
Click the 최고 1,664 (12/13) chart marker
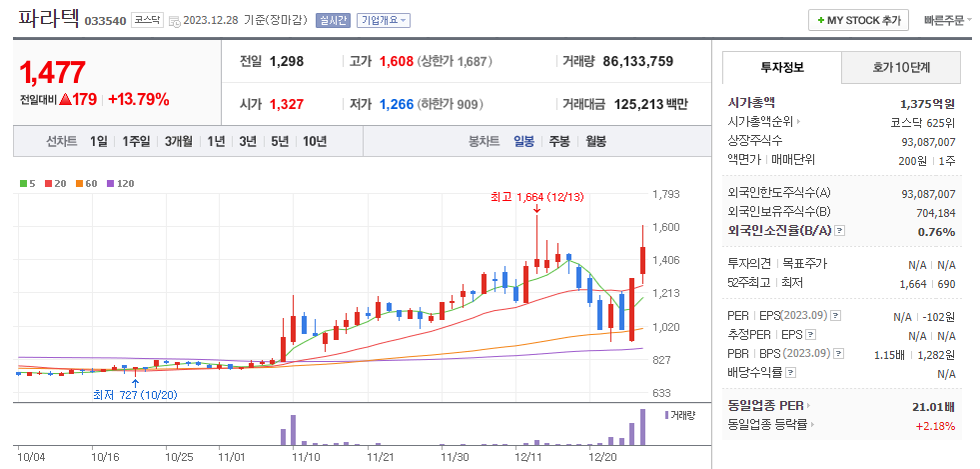(536, 198)
